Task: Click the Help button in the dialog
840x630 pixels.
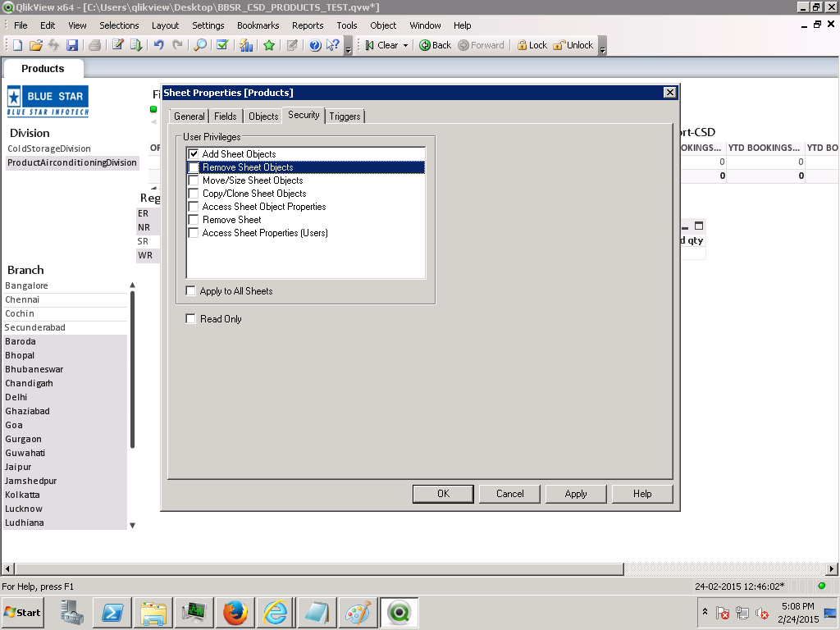Action: point(642,494)
